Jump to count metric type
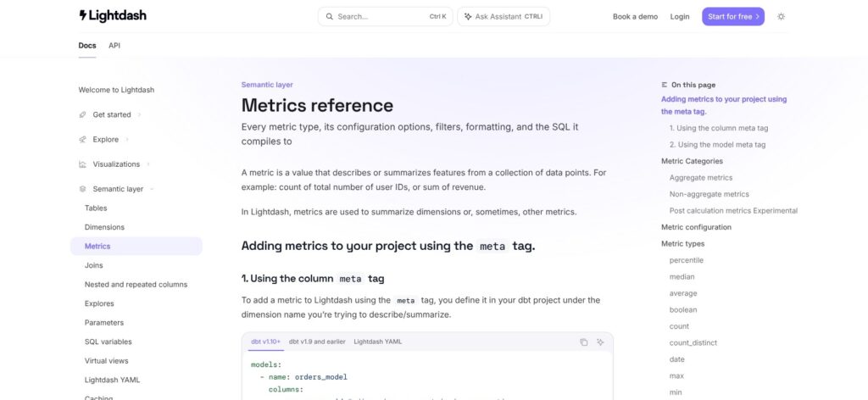Image resolution: width=868 pixels, height=400 pixels. tap(679, 326)
